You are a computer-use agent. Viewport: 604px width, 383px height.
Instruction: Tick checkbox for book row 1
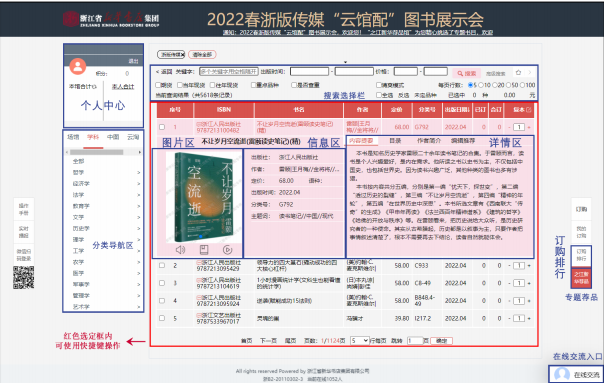[x=162, y=127]
